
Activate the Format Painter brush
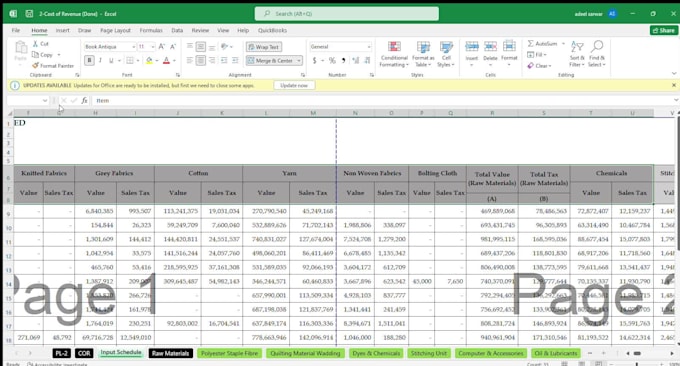coord(35,65)
